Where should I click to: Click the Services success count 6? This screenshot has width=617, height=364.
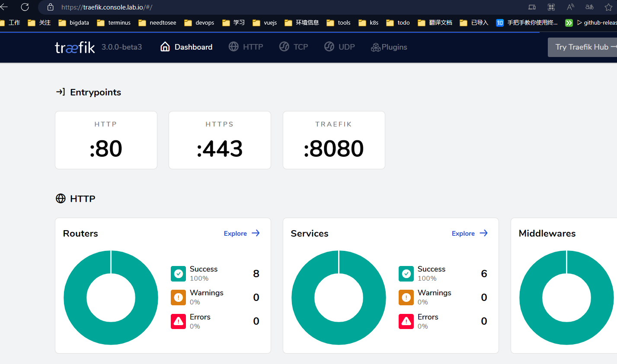(484, 273)
